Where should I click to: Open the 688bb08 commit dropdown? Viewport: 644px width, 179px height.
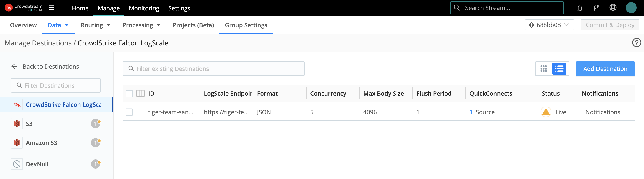coord(549,25)
